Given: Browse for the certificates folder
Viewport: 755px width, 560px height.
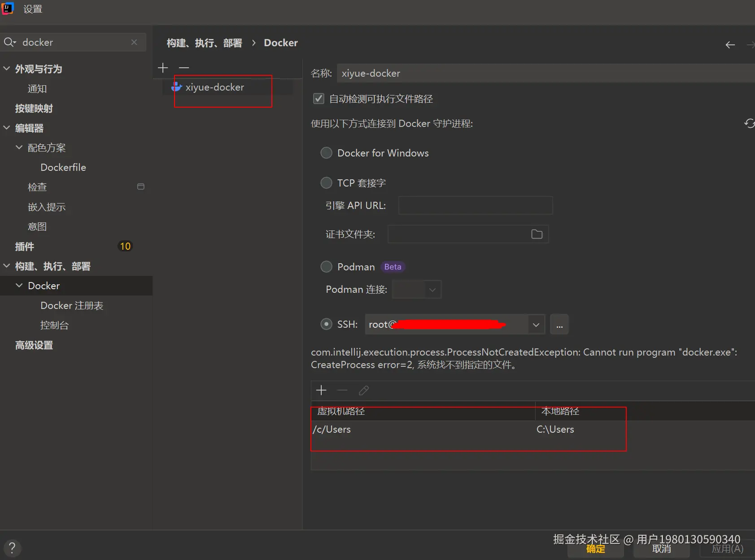Looking at the screenshot, I should [537, 234].
